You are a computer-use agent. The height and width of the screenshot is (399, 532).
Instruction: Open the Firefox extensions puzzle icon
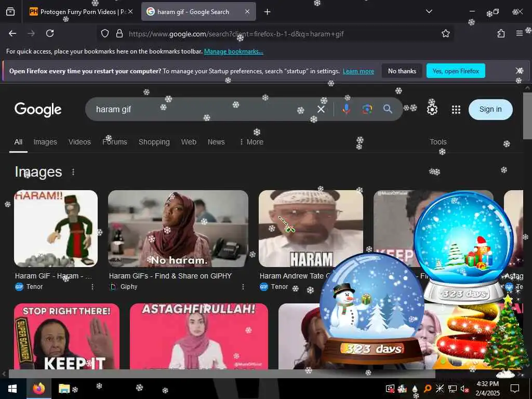point(501,33)
